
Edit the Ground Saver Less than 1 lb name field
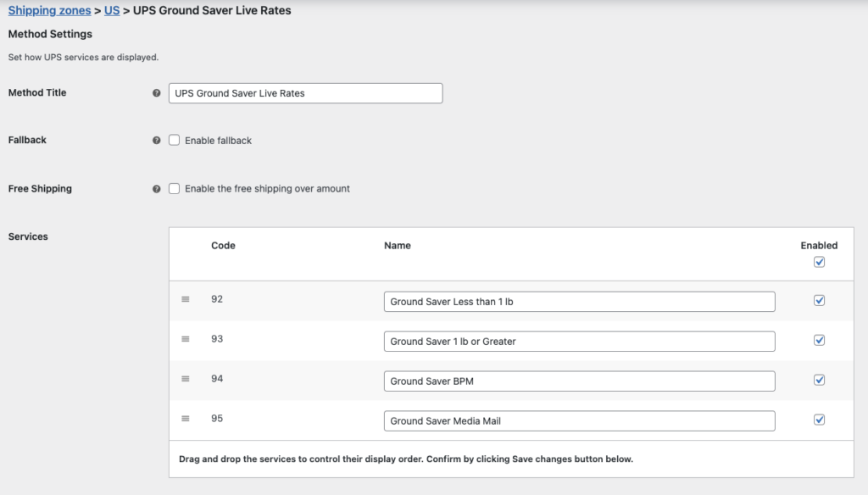580,302
